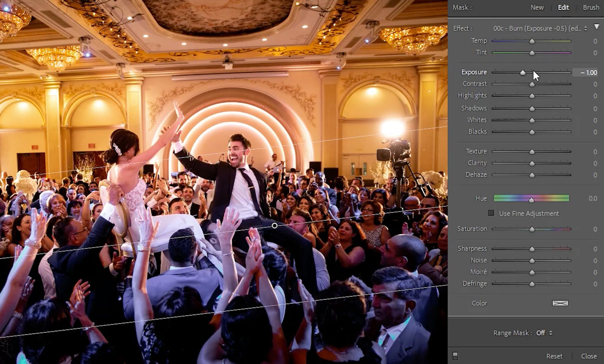Click the Exposure value showing -1.00
Image resolution: width=604 pixels, height=364 pixels.
[588, 72]
